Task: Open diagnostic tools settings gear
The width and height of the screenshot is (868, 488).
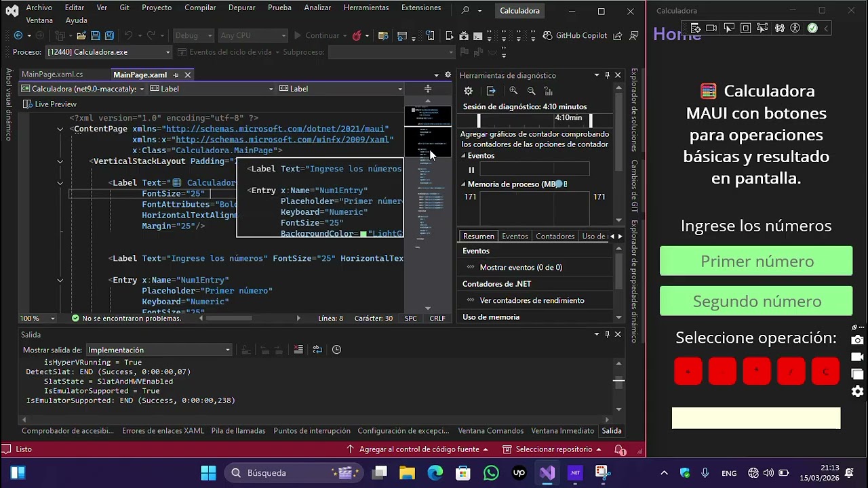Action: [468, 91]
